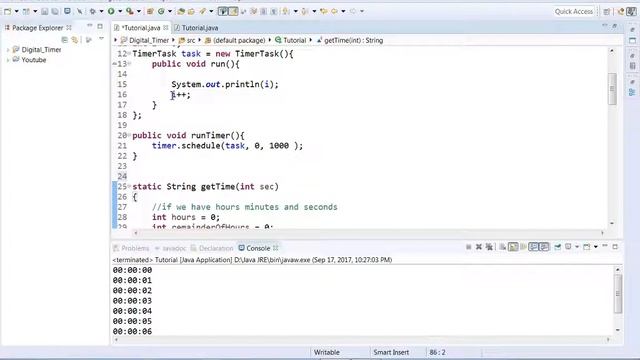Screen dimensions: 640x360
Task: Toggle Show Console on Standard Error
Action: pyautogui.click(x=544, y=247)
